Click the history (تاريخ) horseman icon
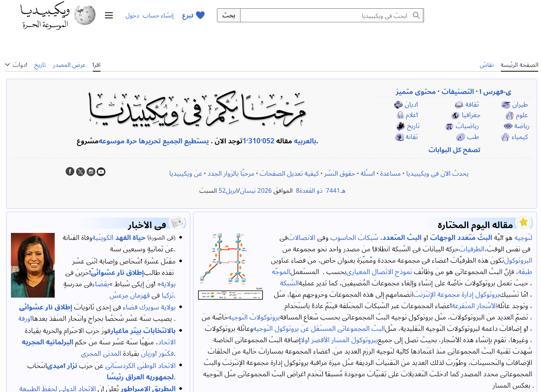 click(400, 126)
